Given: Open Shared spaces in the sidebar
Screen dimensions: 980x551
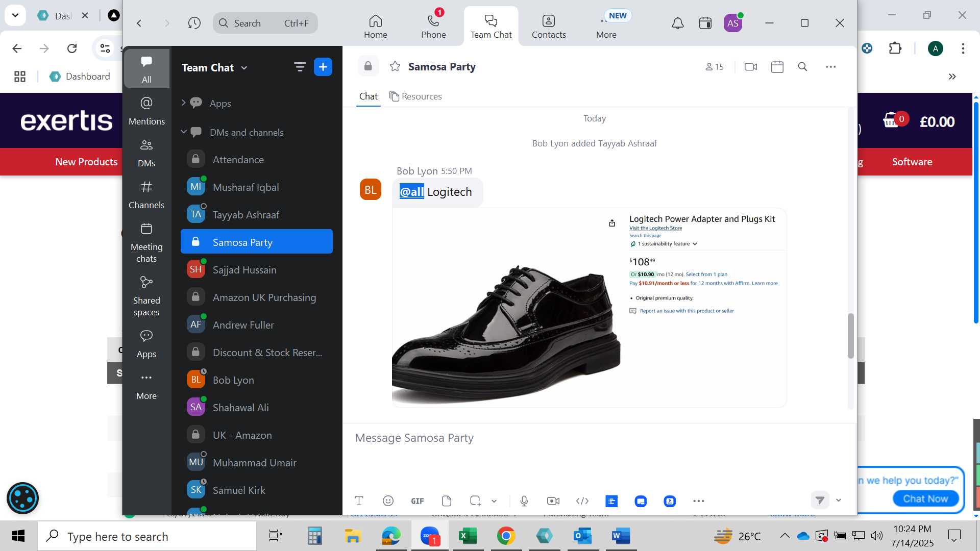Looking at the screenshot, I should pos(146,296).
